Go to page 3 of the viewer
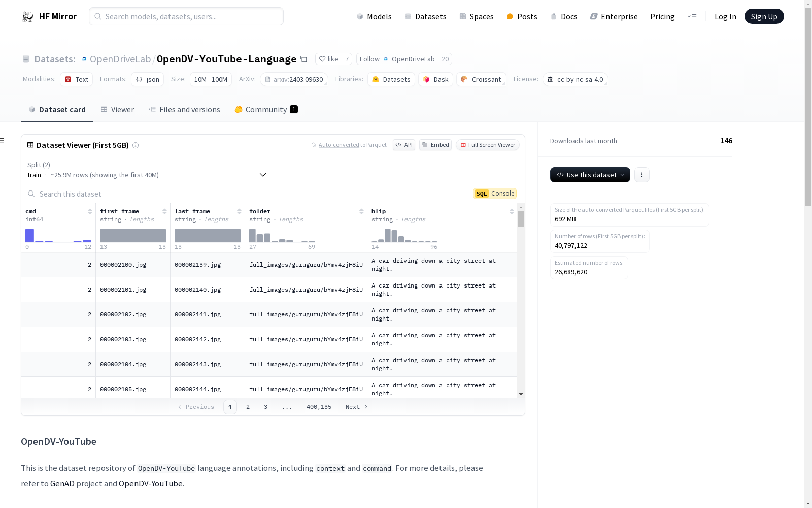The image size is (812, 508). pos(265,407)
